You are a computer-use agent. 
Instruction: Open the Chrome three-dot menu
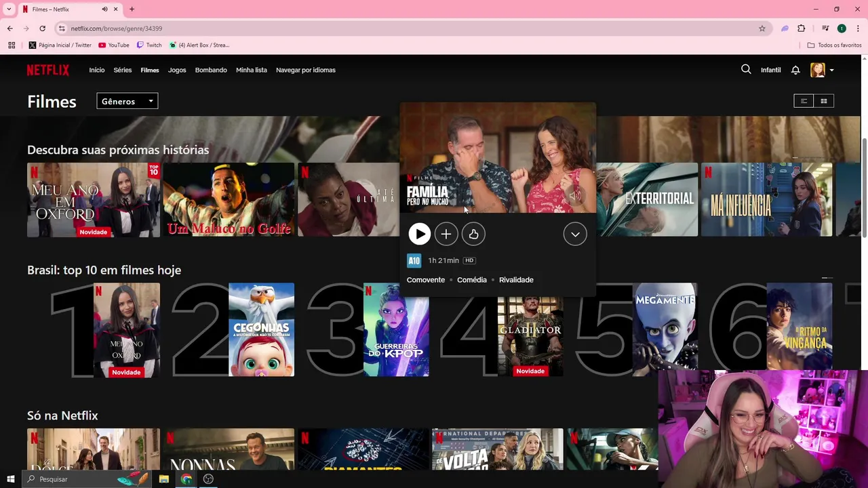(859, 28)
